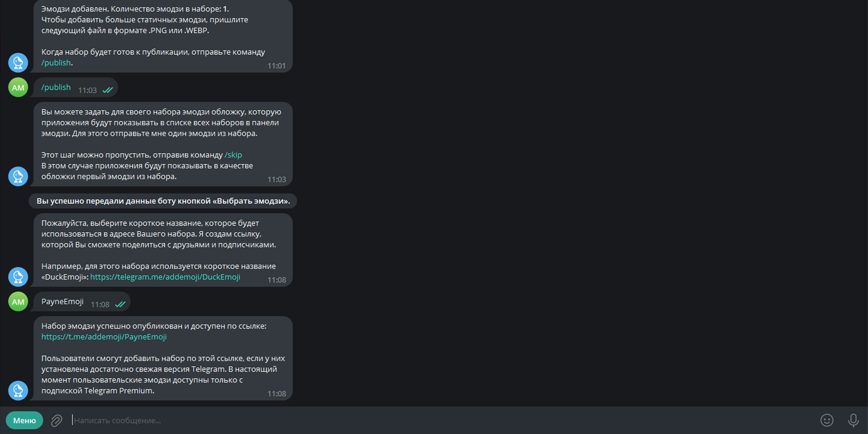Image resolution: width=868 pixels, height=434 pixels.
Task: Open the t.me/addemoji/PayneEmoji link
Action: coord(104,337)
